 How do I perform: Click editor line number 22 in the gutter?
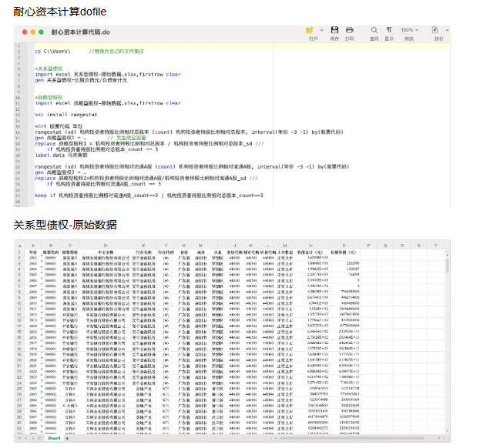18,167
